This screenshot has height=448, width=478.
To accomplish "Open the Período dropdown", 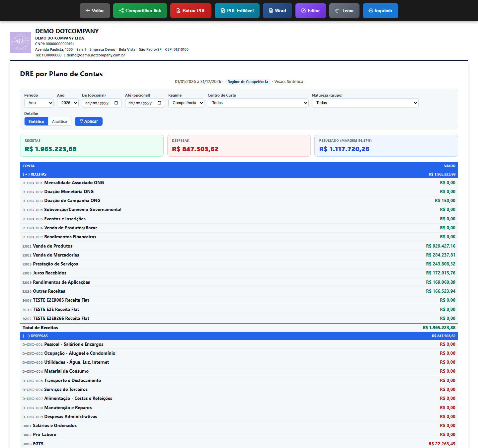I will (x=39, y=103).
